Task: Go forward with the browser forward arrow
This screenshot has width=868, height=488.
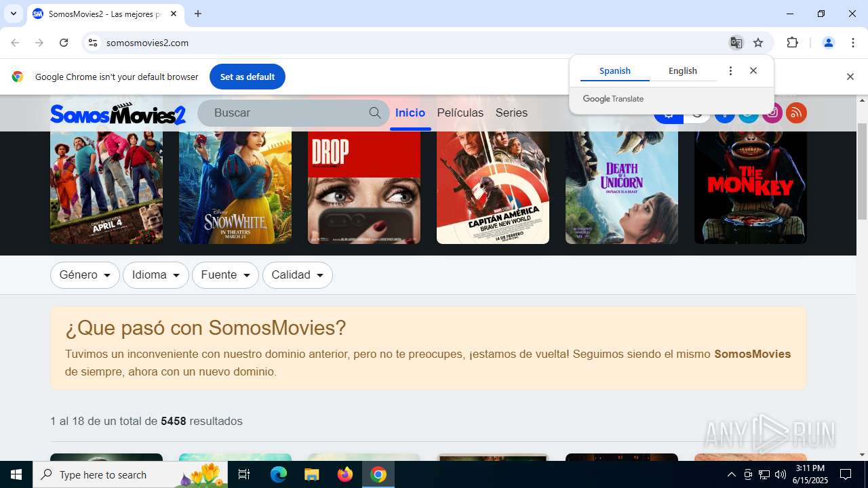Action: [x=39, y=43]
